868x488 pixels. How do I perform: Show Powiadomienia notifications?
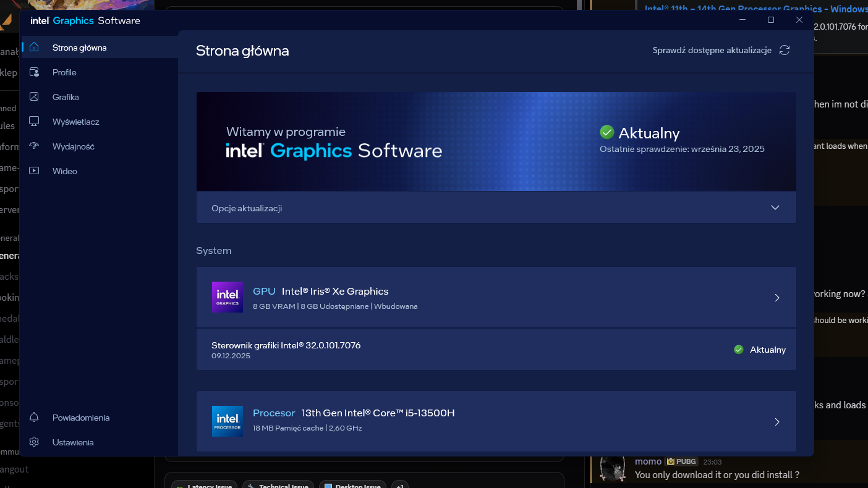coord(100,418)
